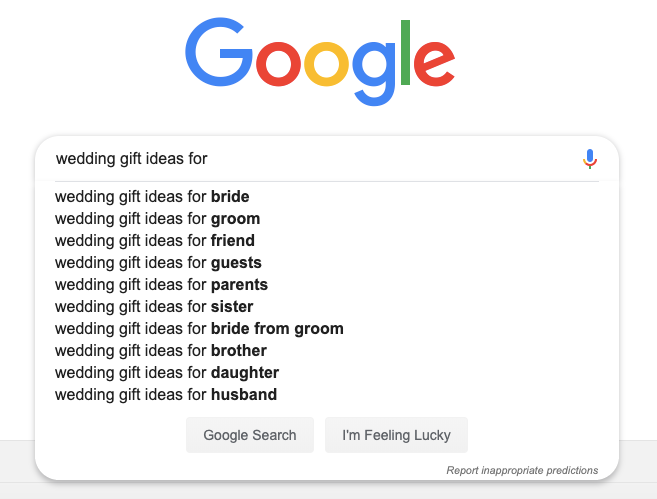
Task: Click the Google logo
Action: click(x=320, y=61)
